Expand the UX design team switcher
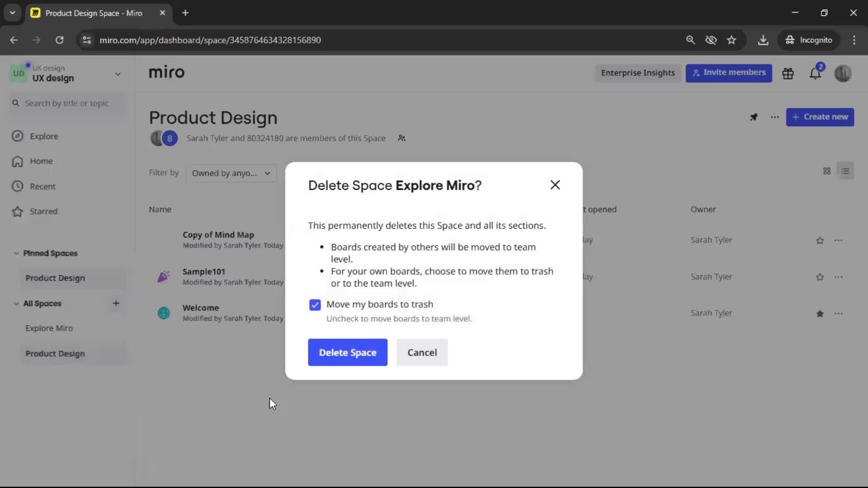 (118, 74)
